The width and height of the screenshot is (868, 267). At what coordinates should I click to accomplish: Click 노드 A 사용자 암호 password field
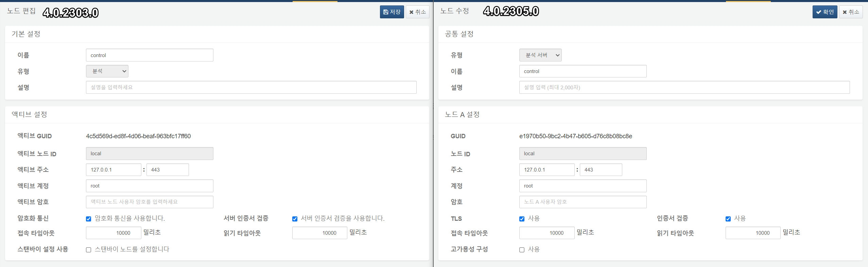[583, 202]
